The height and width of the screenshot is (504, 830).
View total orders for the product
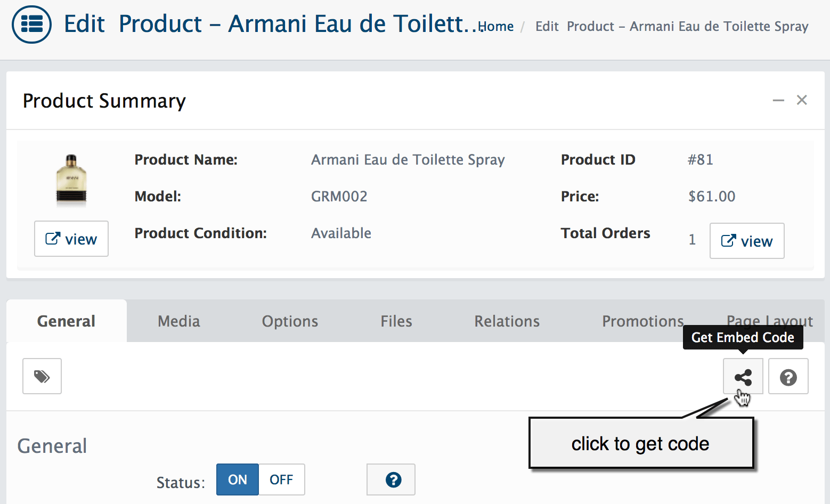point(747,241)
